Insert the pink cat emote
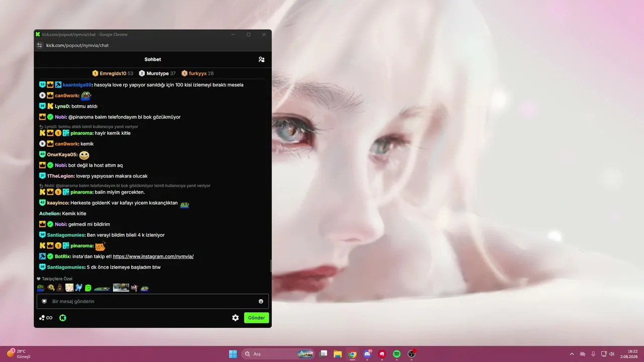644x362 pixels. (x=134, y=288)
